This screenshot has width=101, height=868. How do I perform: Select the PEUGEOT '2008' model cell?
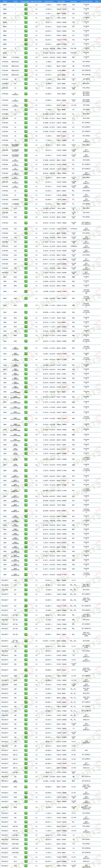coord(15,580)
